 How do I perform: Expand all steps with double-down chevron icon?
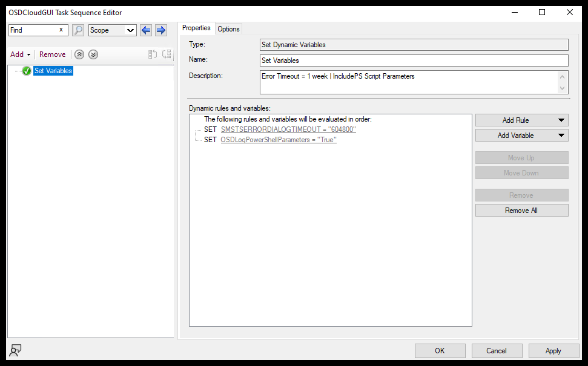pos(93,54)
